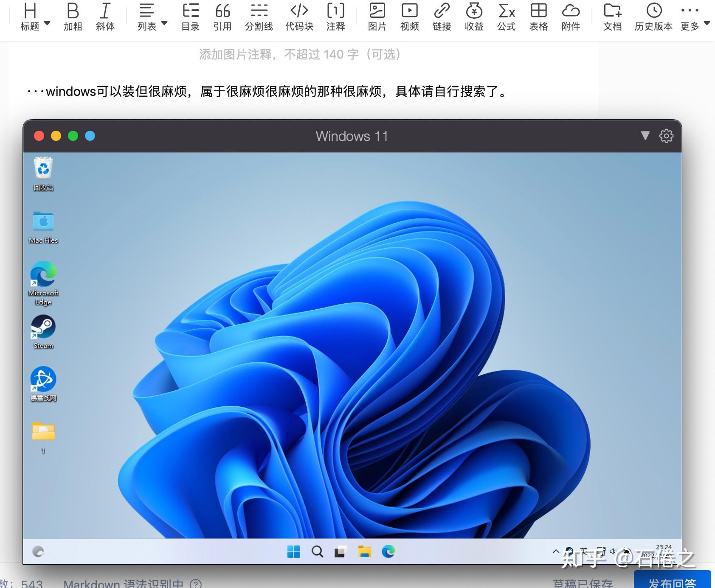Click the blue Coherence button in Windows 11 window
715x588 pixels.
pyautogui.click(x=90, y=136)
